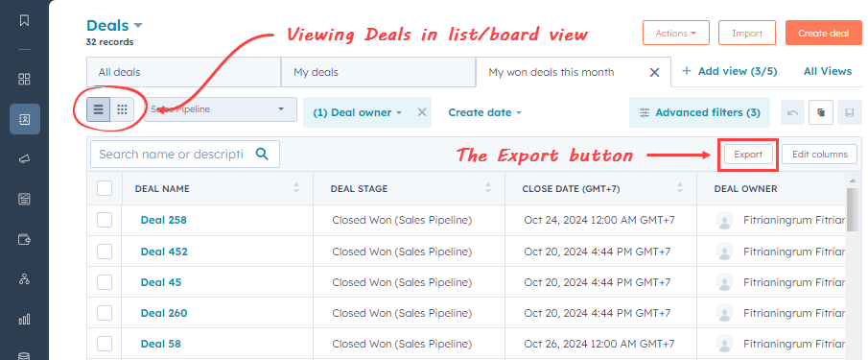Click the Create deal button
Screen dimensions: 868x360
coord(824,34)
